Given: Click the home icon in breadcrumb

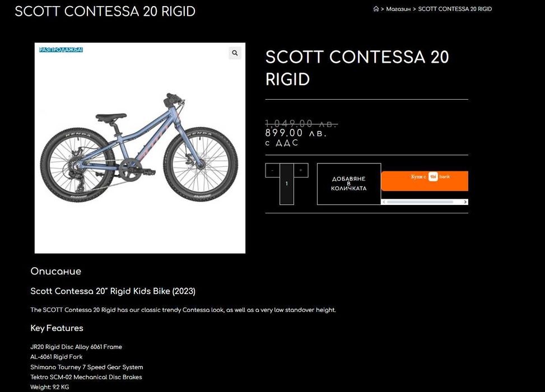Looking at the screenshot, I should (x=376, y=9).
